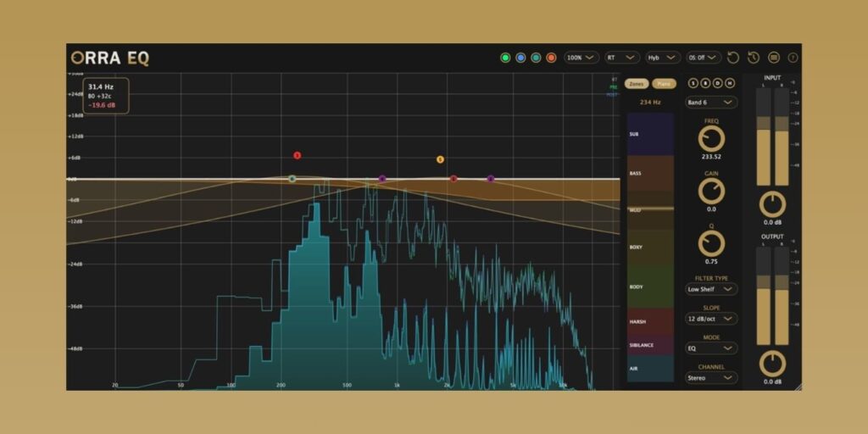Click the 0.75 Q value field
Screen dimensions: 868x434
tap(711, 262)
